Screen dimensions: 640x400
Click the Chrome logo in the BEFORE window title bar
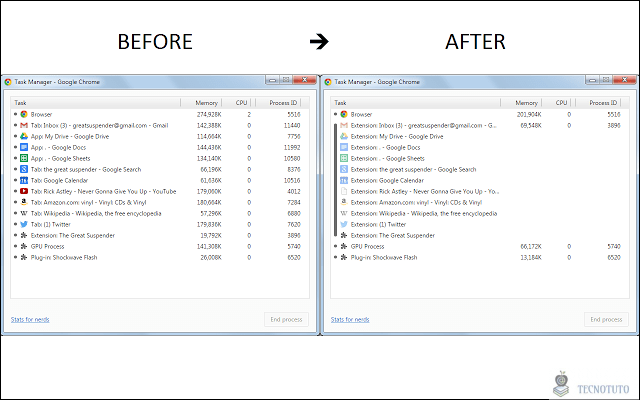coord(8,82)
